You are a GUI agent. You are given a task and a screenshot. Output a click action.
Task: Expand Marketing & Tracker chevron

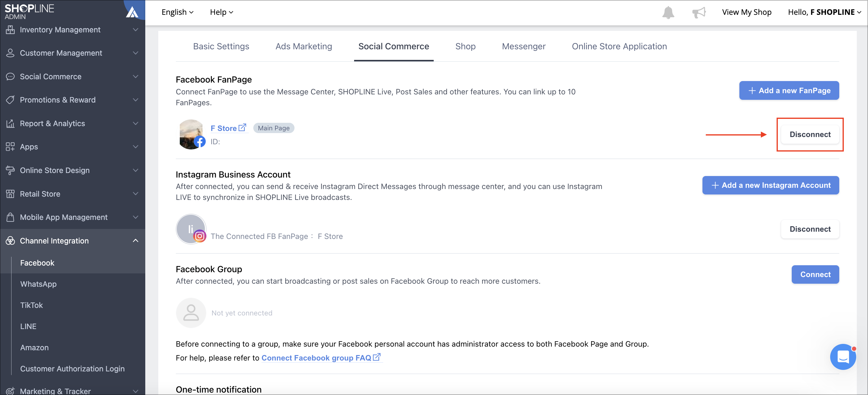coord(136,391)
